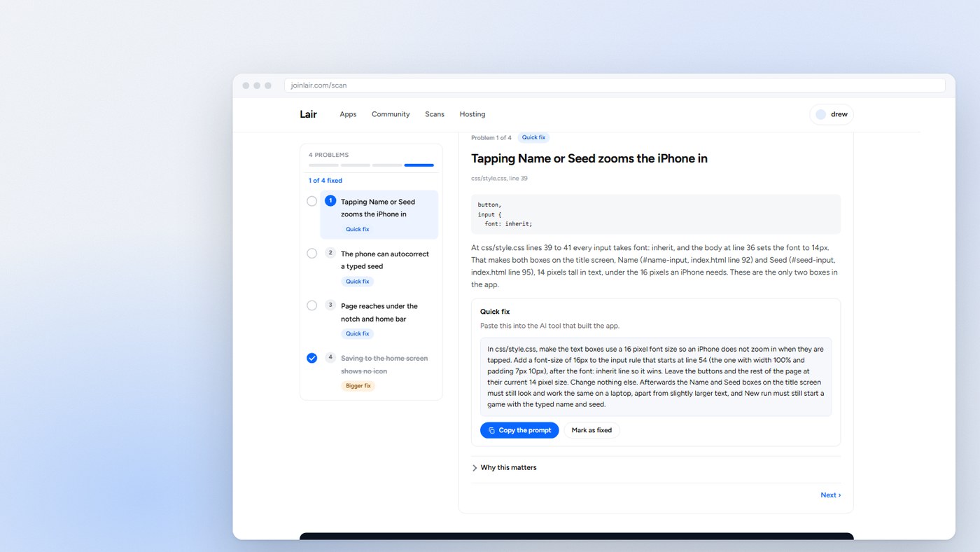
Task: Click the 4 PROBLEMS sidebar header
Action: pyautogui.click(x=328, y=155)
